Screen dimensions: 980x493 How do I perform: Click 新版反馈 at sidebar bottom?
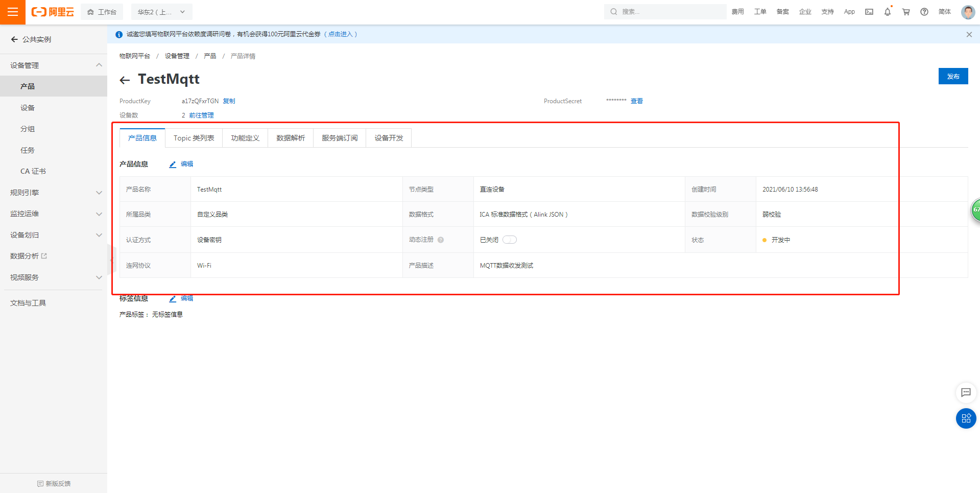tap(54, 483)
